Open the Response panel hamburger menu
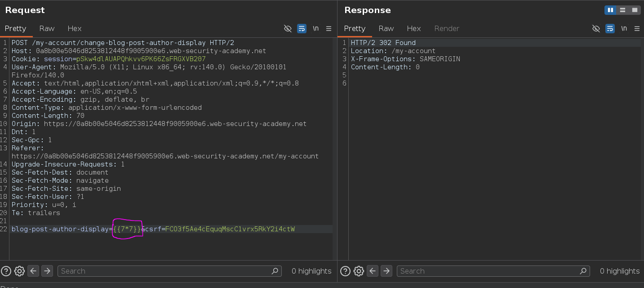 [637, 28]
